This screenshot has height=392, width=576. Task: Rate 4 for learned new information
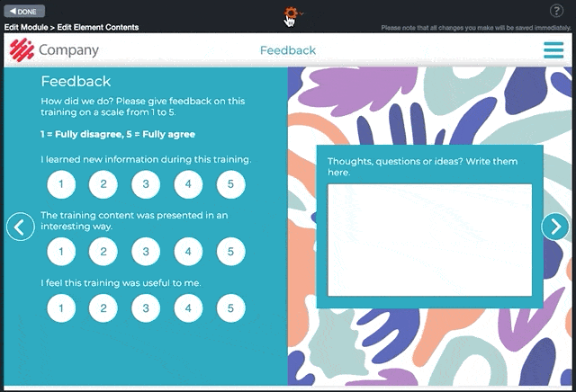(188, 184)
